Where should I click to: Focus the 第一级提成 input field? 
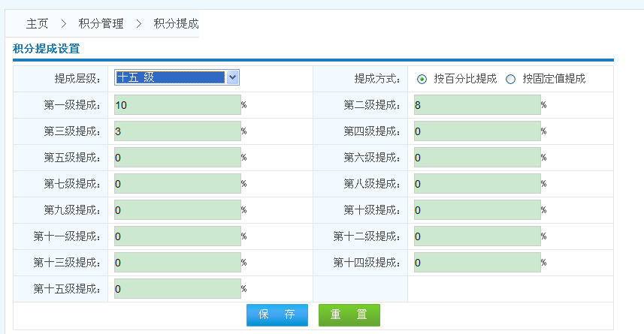pyautogui.click(x=177, y=105)
